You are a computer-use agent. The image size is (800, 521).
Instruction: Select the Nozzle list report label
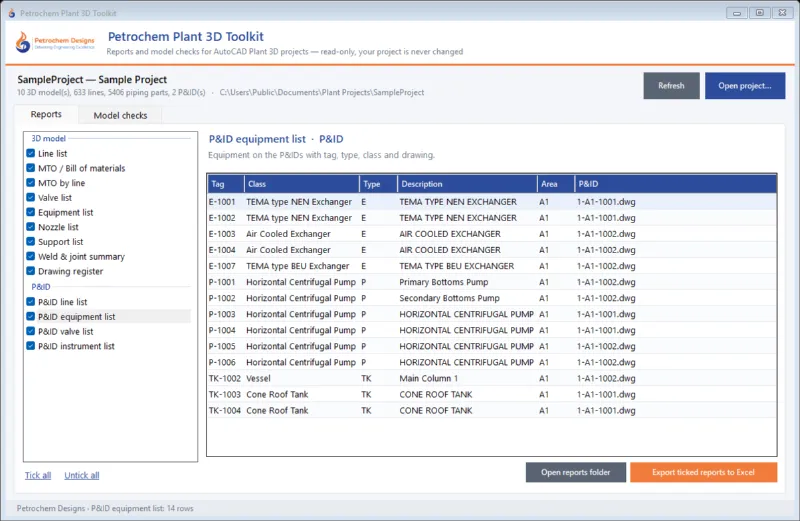tap(58, 227)
